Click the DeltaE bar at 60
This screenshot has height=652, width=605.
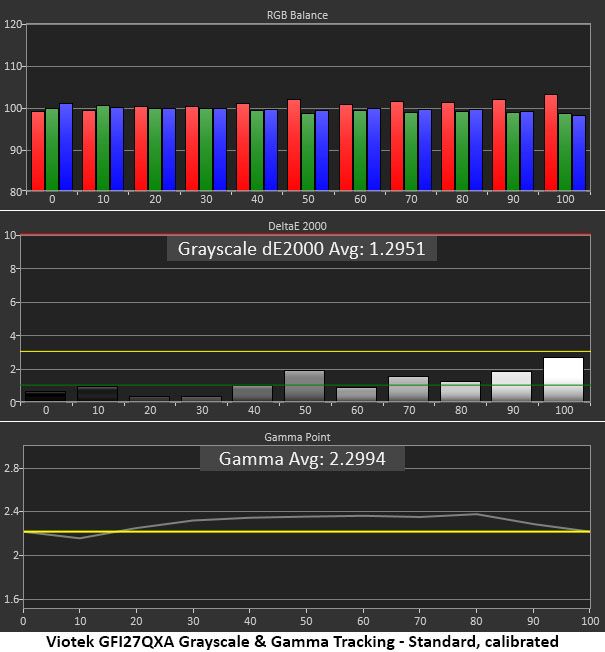click(x=356, y=395)
